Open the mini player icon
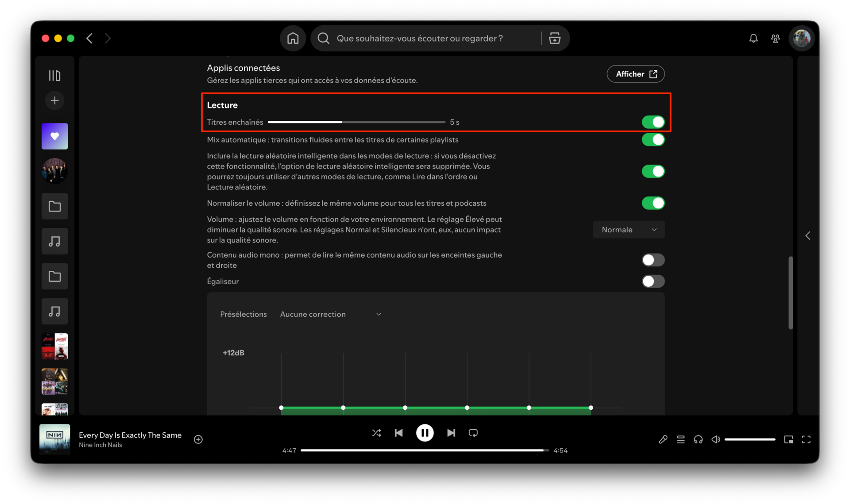The image size is (850, 504). tap(788, 439)
